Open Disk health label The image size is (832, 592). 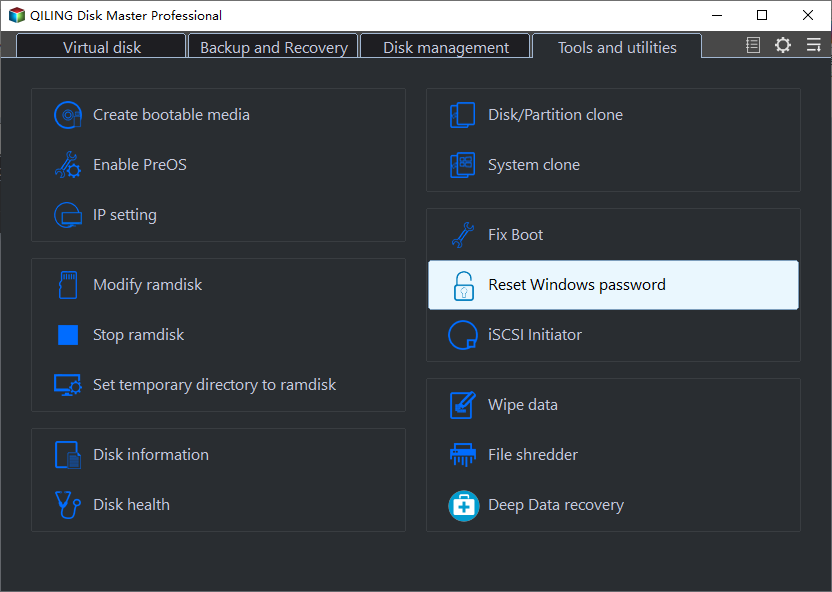click(x=131, y=504)
